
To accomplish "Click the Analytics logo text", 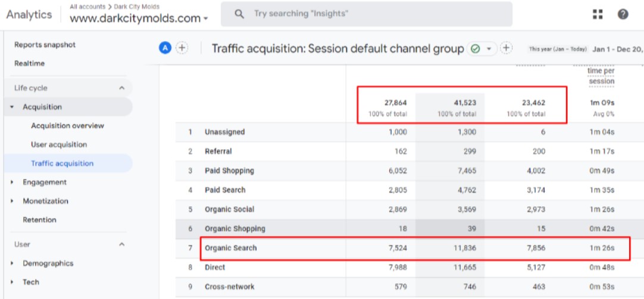I will click(29, 15).
